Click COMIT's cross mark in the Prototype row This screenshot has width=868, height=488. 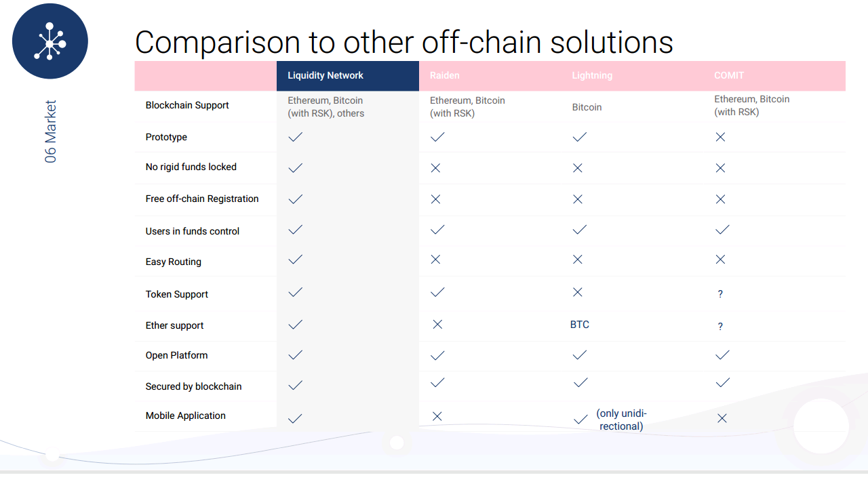point(720,137)
